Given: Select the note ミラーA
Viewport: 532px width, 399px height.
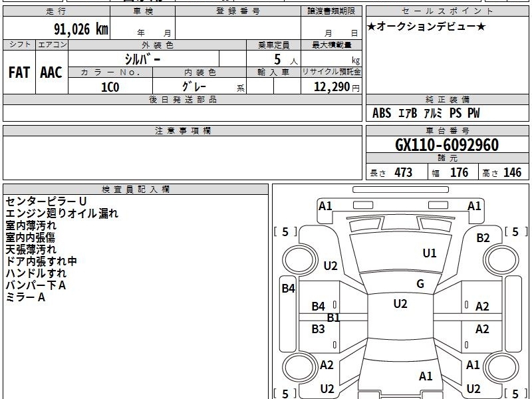Looking at the screenshot, I should pos(25,297).
